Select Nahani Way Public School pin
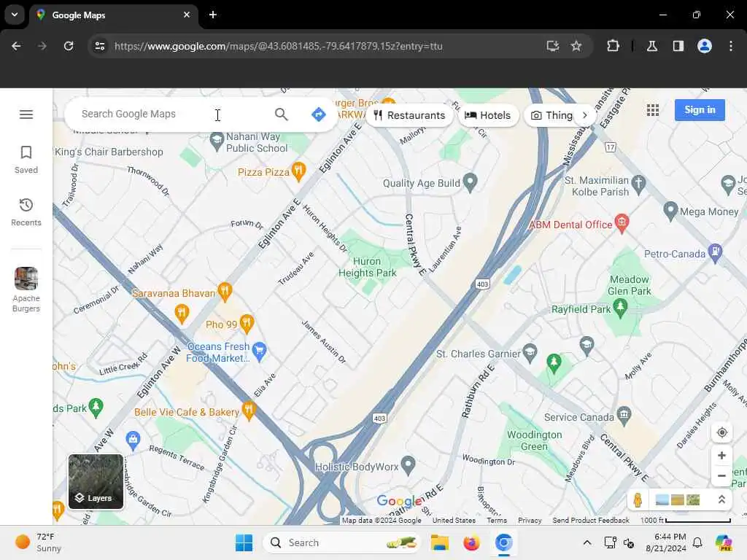 (217, 141)
